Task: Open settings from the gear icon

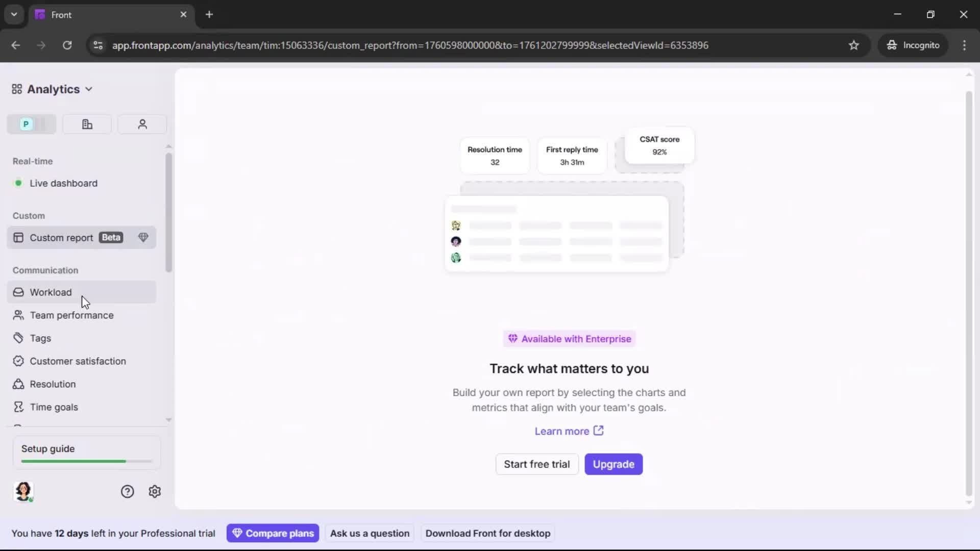Action: tap(155, 491)
